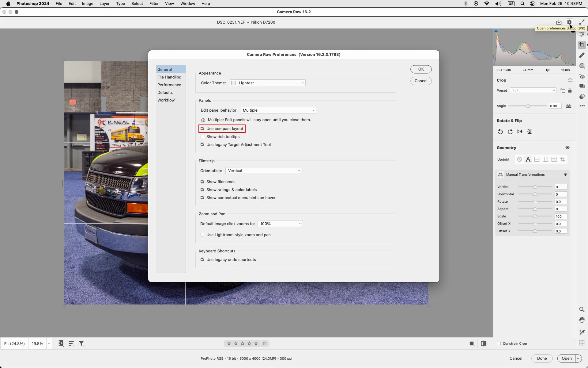Click the Save image download icon

click(559, 22)
